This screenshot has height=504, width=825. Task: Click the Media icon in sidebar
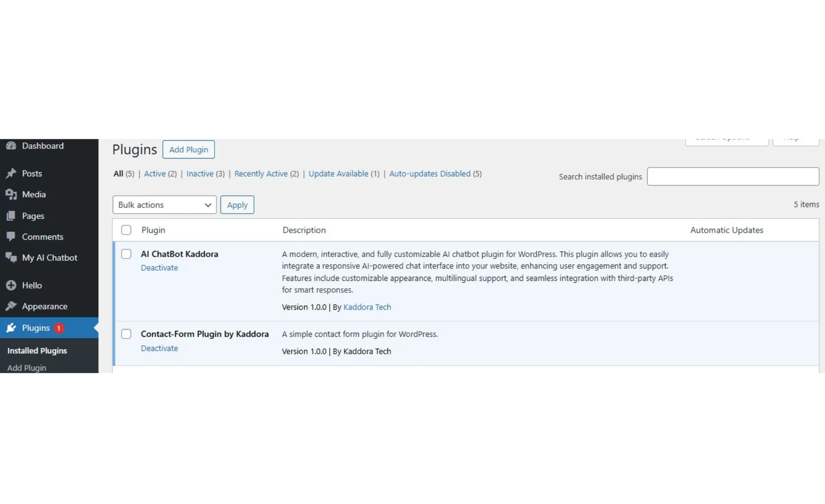point(11,194)
